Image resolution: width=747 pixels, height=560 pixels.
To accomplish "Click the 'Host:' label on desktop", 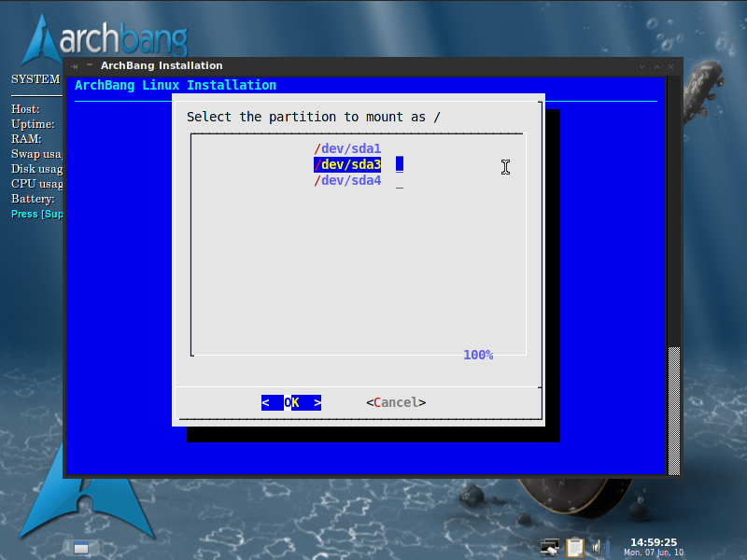I will [25, 109].
